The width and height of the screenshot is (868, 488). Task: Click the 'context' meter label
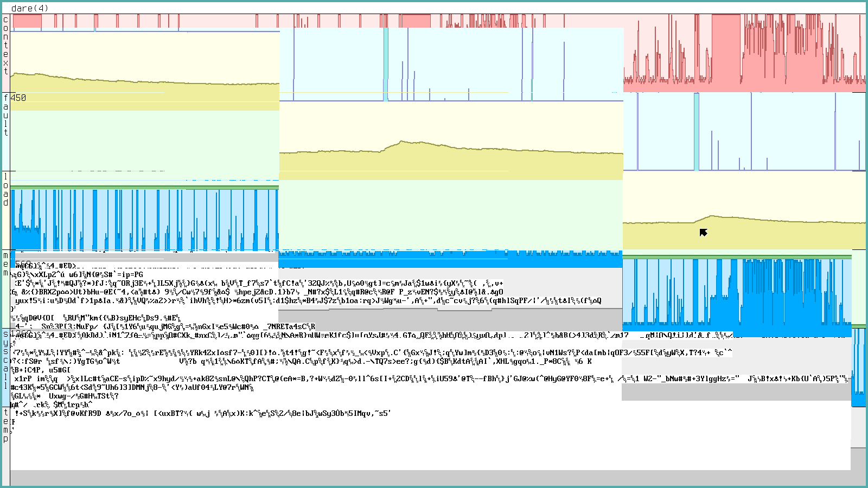(x=5, y=46)
